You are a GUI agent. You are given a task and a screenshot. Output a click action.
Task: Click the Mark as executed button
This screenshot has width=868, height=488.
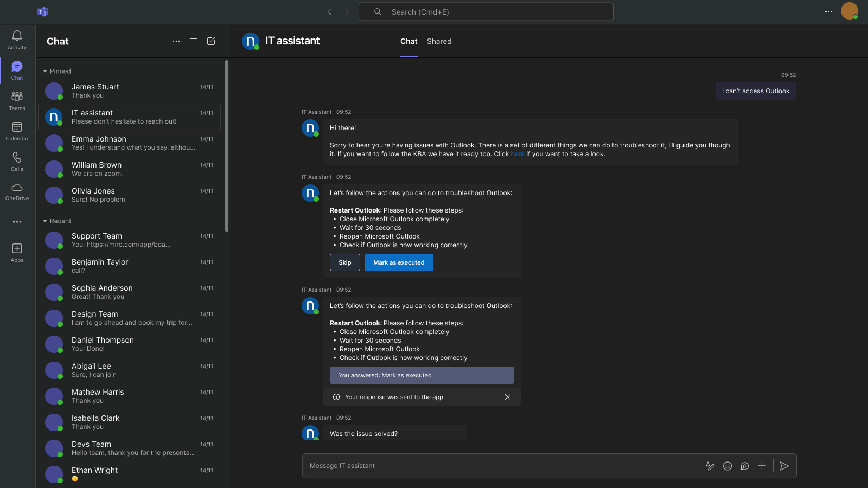399,262
